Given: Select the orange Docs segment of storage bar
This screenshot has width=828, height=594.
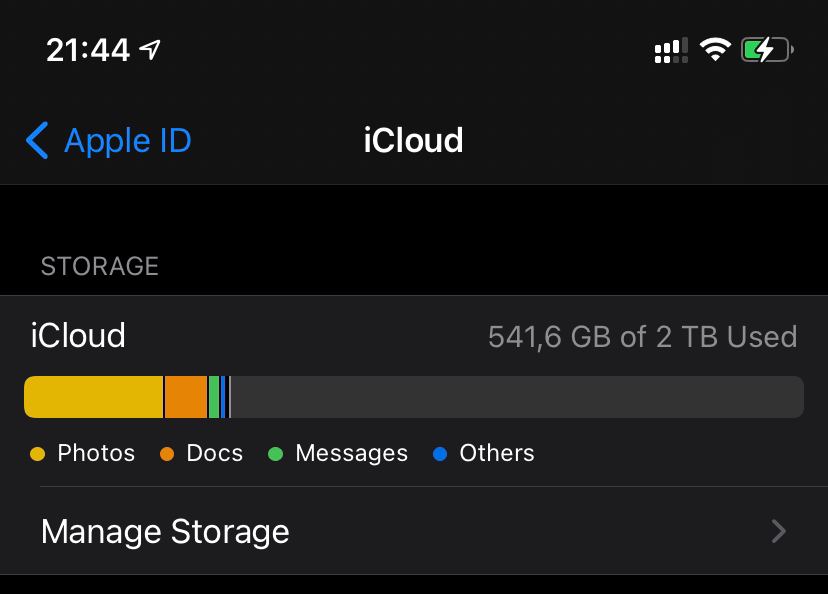Looking at the screenshot, I should pos(186,397).
